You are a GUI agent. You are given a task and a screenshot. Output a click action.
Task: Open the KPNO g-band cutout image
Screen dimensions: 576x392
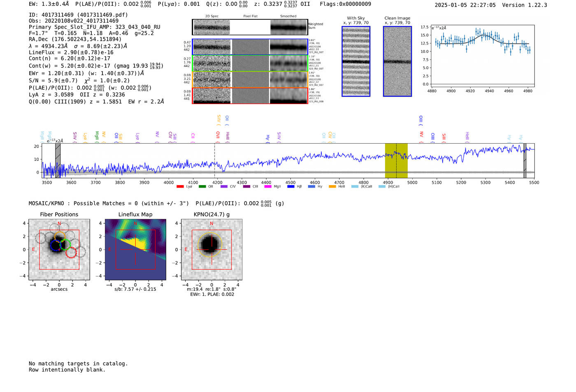(x=211, y=250)
